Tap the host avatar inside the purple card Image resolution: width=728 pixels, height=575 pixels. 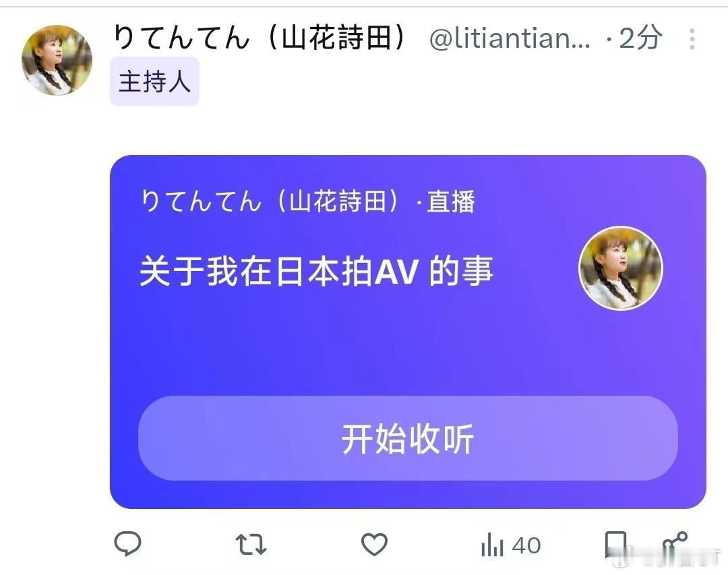coord(621,268)
